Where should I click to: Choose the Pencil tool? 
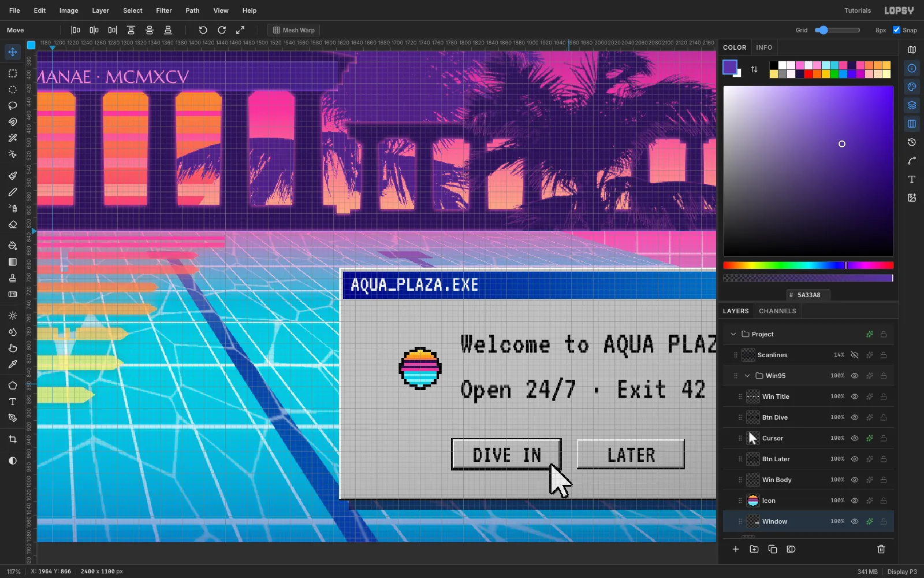tap(13, 192)
